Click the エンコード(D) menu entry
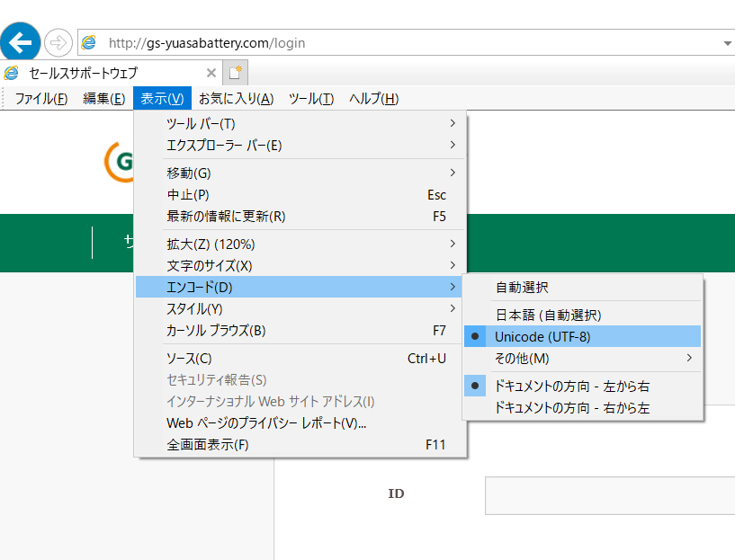Screen dimensions: 735x560 pyautogui.click(x=300, y=287)
